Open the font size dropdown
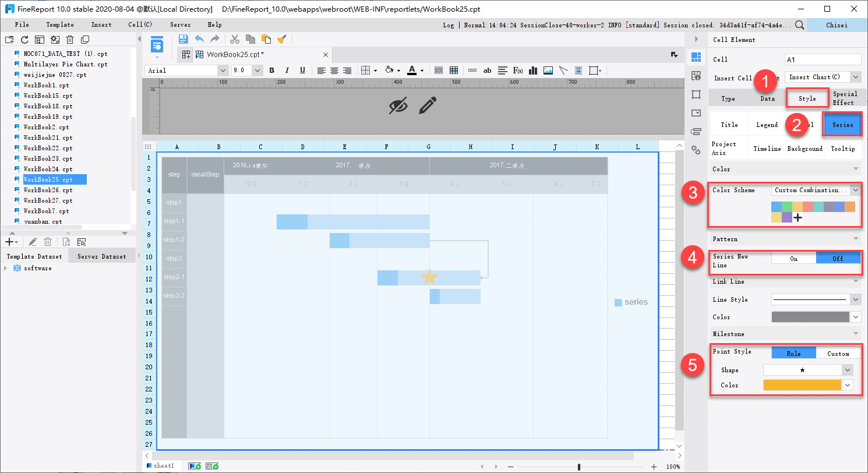This screenshot has width=868, height=473. click(x=257, y=70)
